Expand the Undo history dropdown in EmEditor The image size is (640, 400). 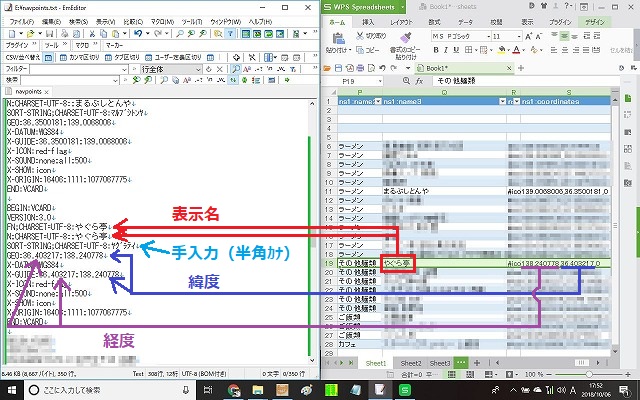coord(147,33)
